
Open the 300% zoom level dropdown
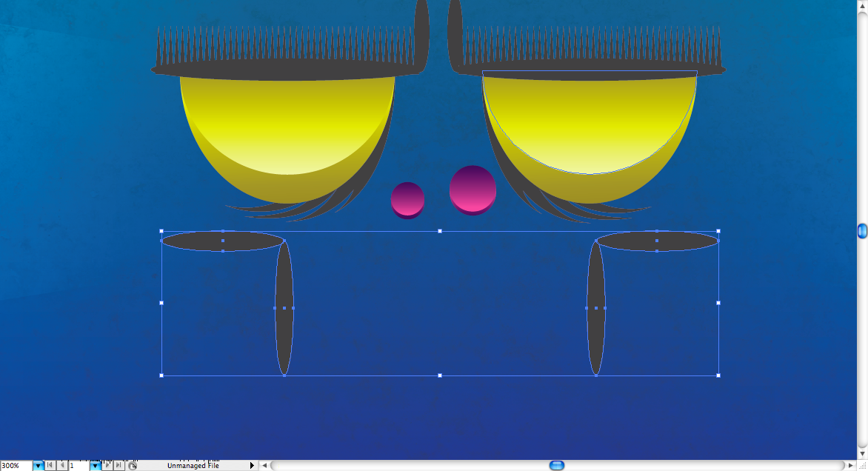38,466
